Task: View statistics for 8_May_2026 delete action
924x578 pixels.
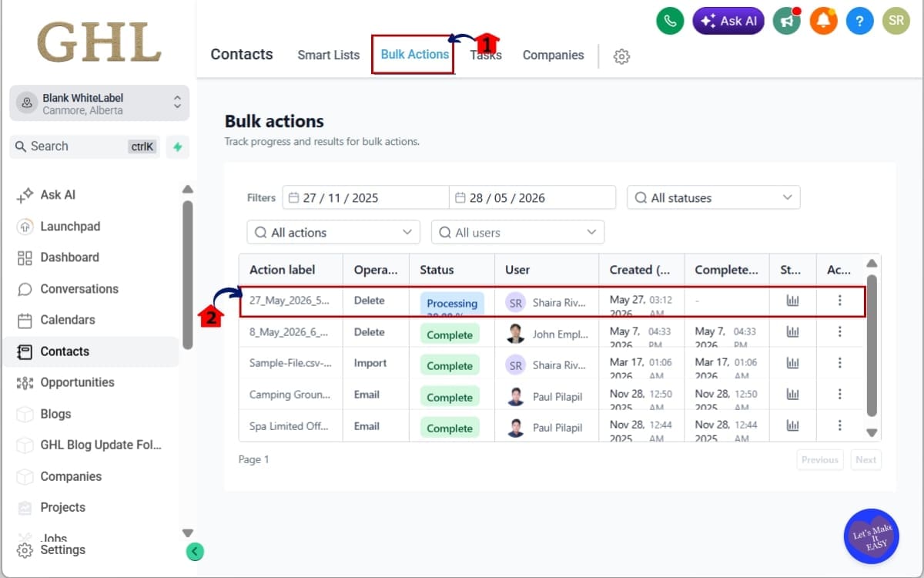Action: tap(792, 331)
